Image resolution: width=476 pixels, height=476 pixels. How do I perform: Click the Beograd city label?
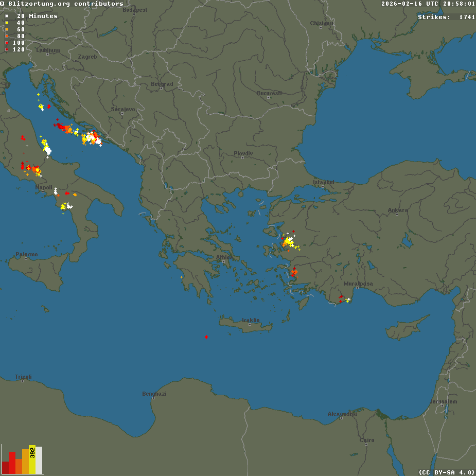pos(162,84)
